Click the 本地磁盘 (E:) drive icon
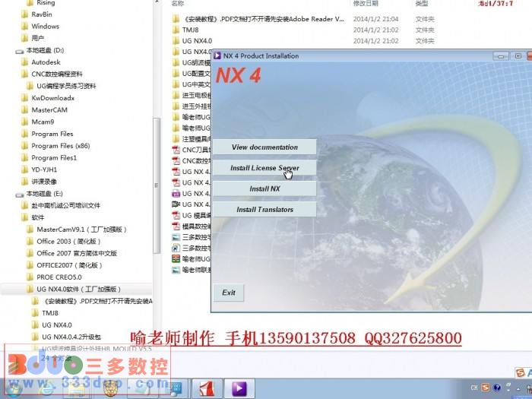 click(x=19, y=195)
